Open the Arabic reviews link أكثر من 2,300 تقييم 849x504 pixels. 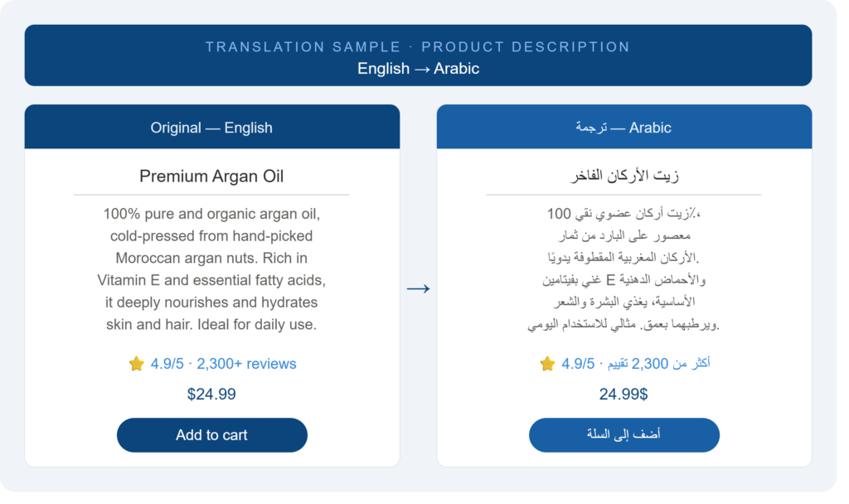658,364
